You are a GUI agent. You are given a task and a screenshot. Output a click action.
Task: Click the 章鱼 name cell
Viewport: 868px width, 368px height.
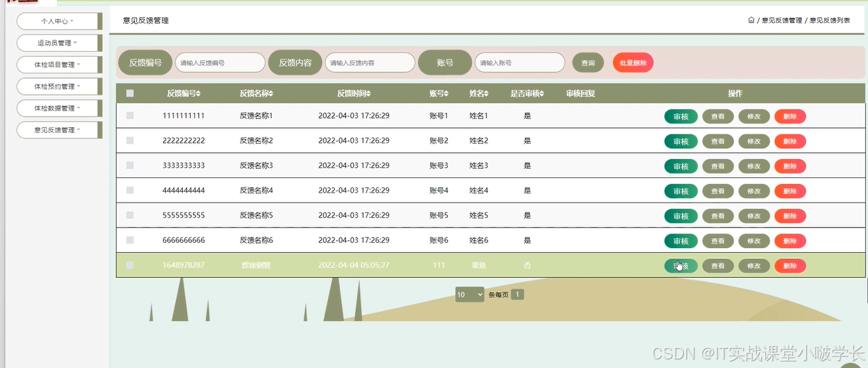[478, 265]
